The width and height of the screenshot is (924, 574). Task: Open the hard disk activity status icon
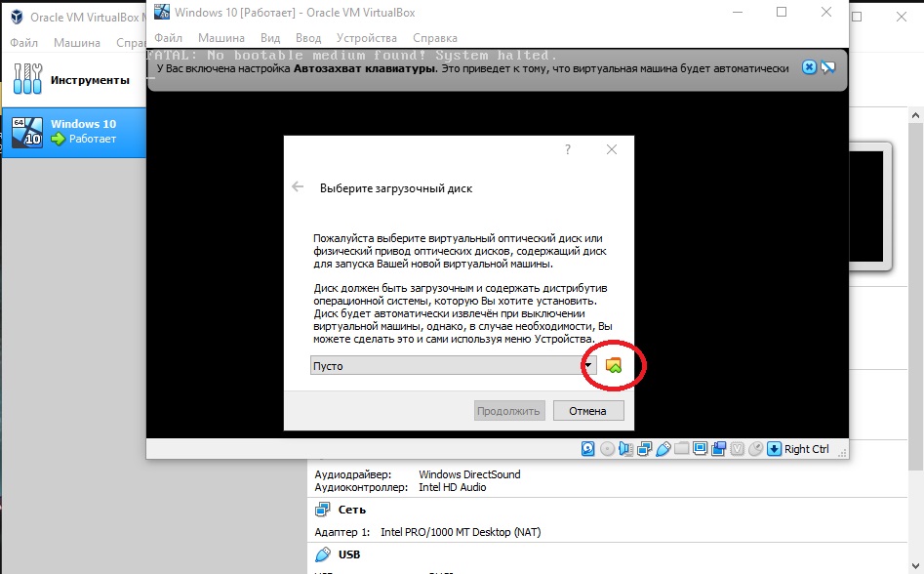(588, 449)
